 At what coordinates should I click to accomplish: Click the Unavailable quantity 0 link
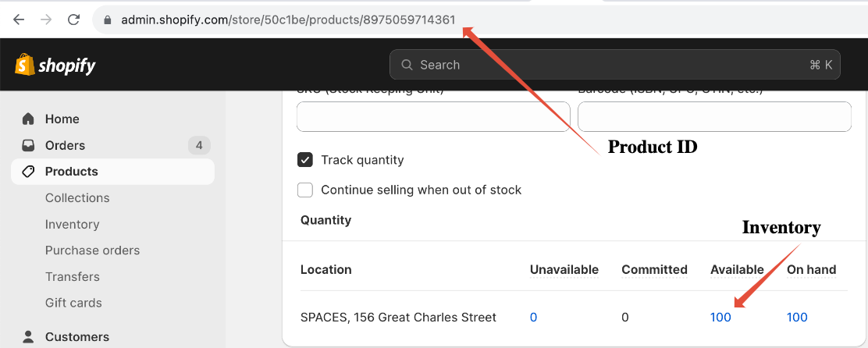pyautogui.click(x=534, y=317)
